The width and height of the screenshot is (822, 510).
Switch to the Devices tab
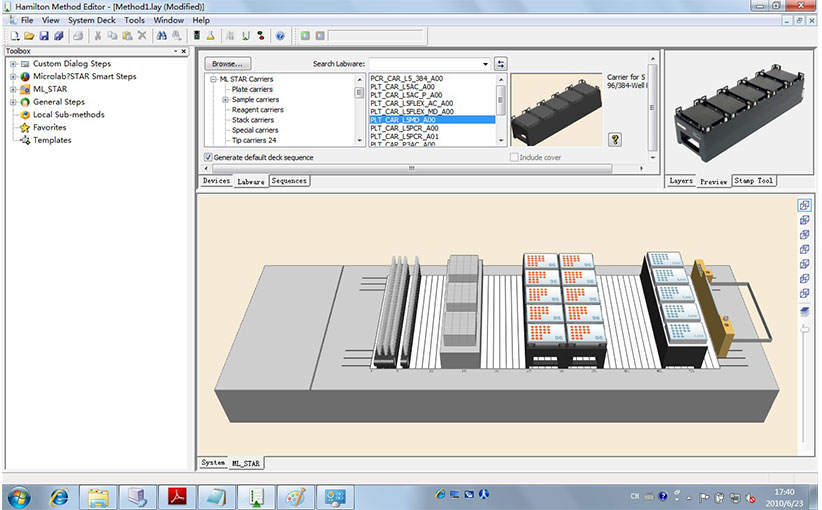coord(217,181)
